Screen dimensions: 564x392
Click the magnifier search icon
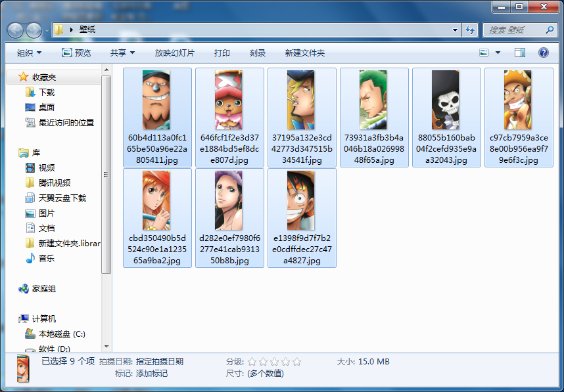coord(550,30)
